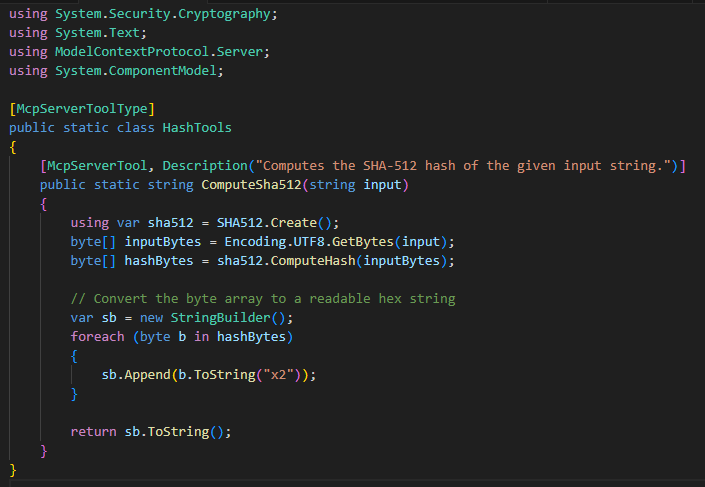Click the 'return' keyword
The height and width of the screenshot is (487, 705).
[x=94, y=432]
